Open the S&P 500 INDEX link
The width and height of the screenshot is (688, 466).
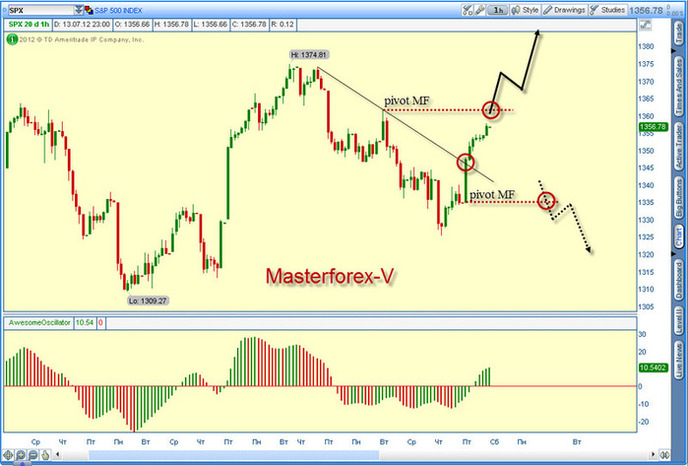[118, 10]
